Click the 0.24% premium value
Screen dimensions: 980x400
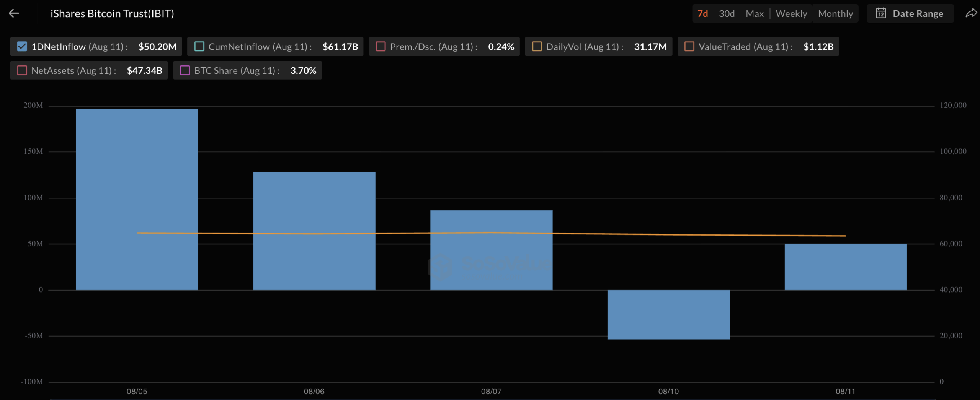(501, 47)
